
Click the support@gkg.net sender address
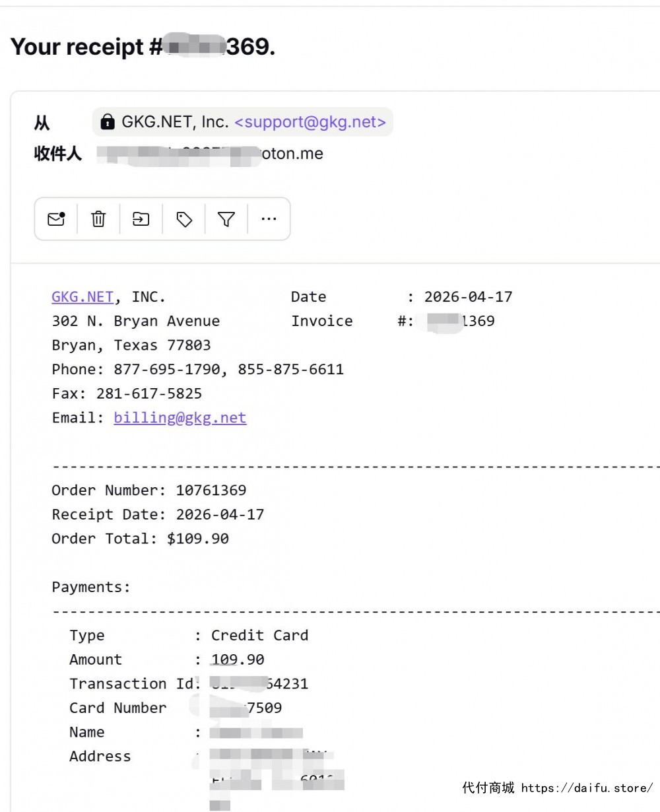(x=310, y=122)
